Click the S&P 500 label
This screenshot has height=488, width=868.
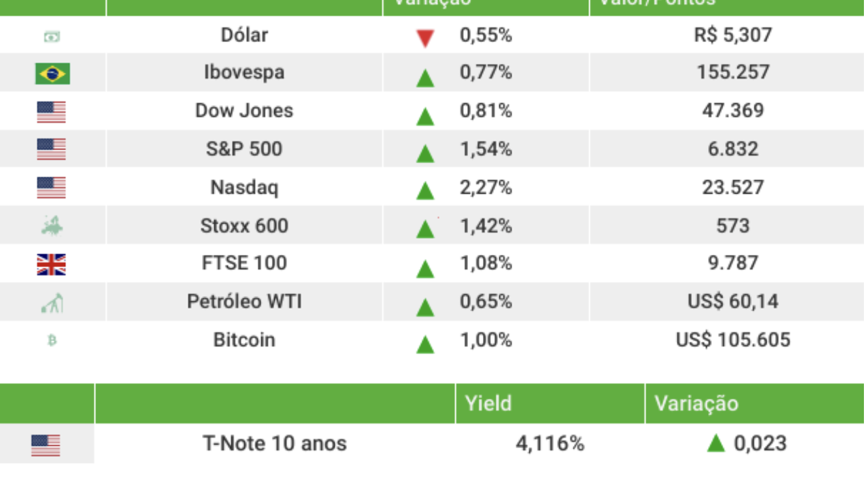click(x=244, y=149)
